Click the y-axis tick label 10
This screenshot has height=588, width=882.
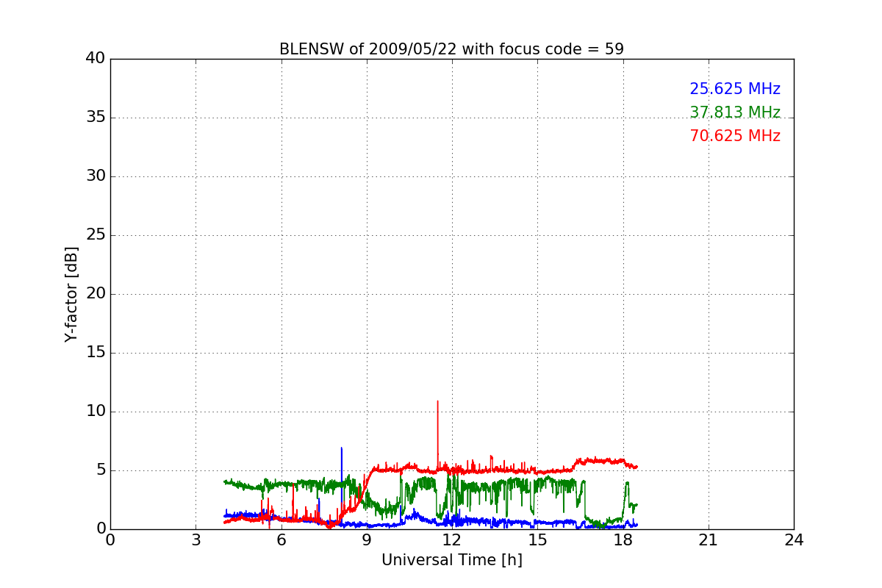coord(96,412)
